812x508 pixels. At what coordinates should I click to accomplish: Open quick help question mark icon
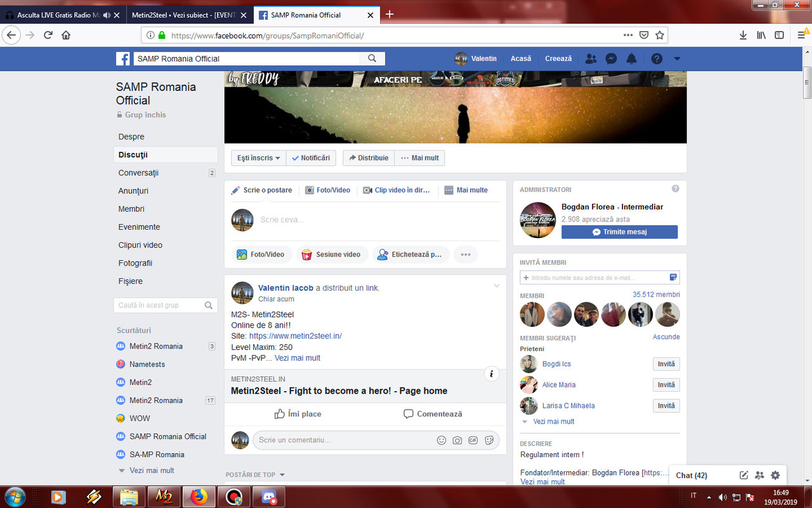coord(657,58)
